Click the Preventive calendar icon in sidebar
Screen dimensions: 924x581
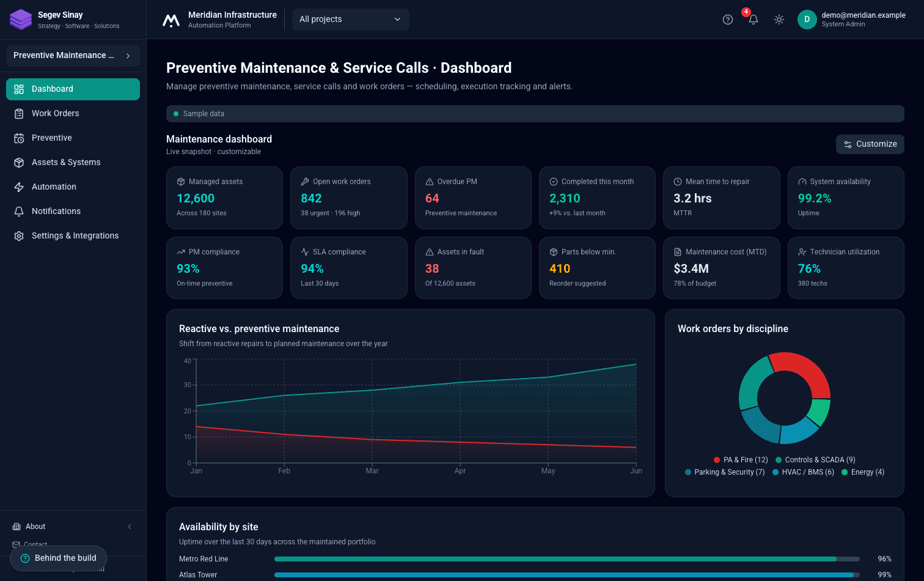click(19, 138)
